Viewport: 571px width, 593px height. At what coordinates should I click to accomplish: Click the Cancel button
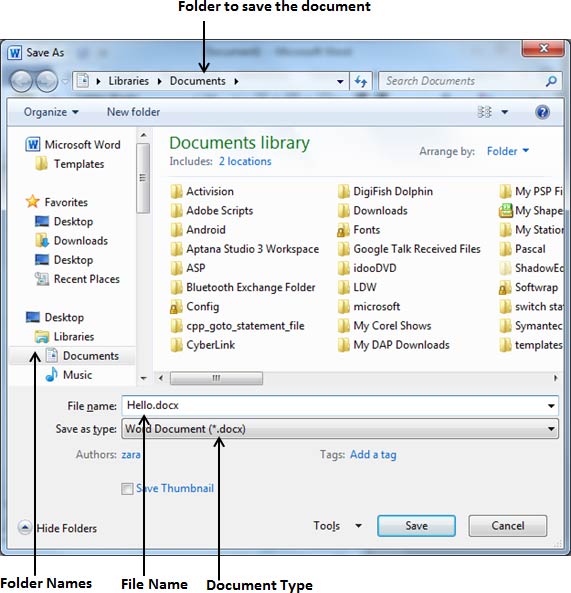tap(507, 526)
